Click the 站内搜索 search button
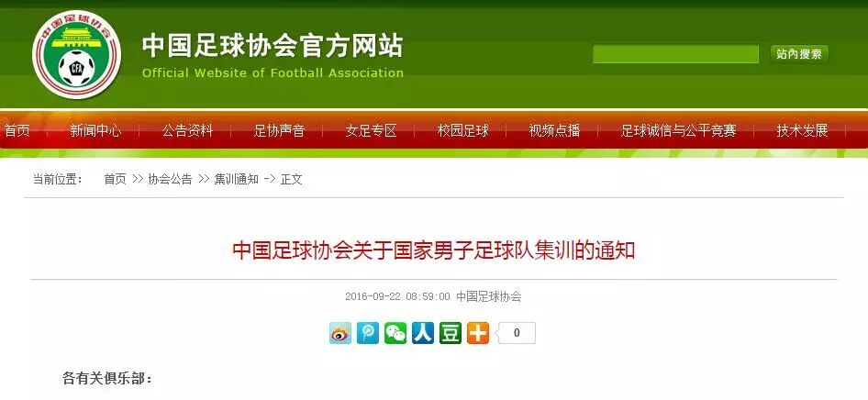 click(x=799, y=54)
